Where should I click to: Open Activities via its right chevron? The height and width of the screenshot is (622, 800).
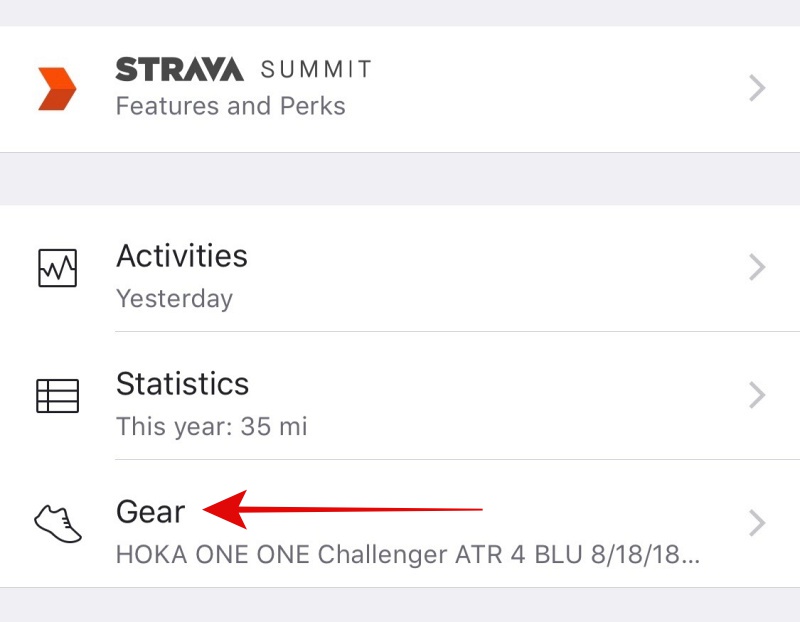tap(757, 267)
